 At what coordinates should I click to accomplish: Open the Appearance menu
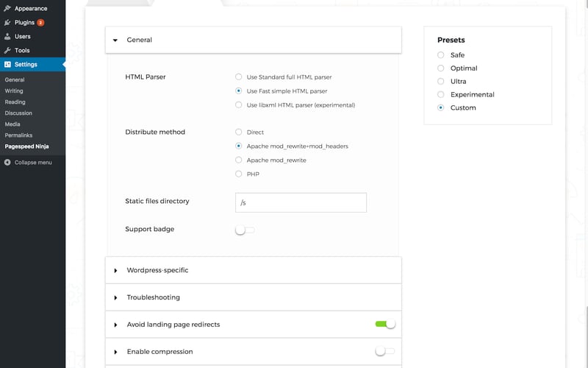pyautogui.click(x=32, y=8)
